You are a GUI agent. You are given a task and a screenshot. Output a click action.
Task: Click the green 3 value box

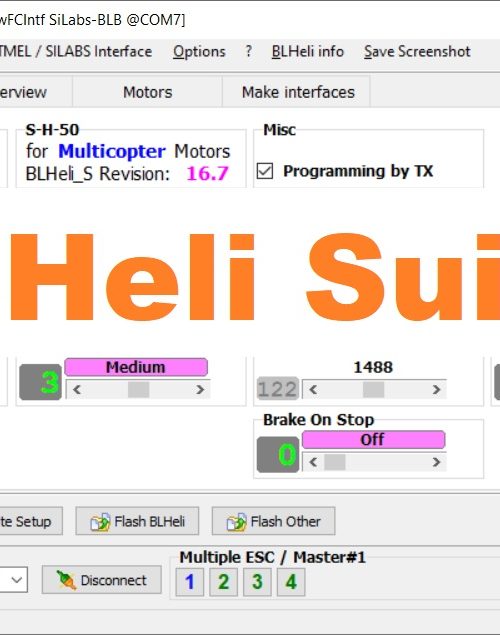pyautogui.click(x=40, y=382)
